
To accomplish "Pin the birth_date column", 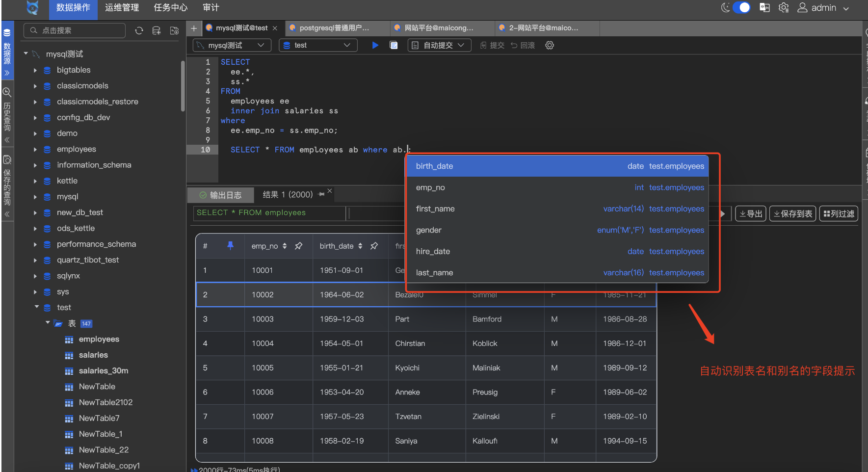I will 374,246.
